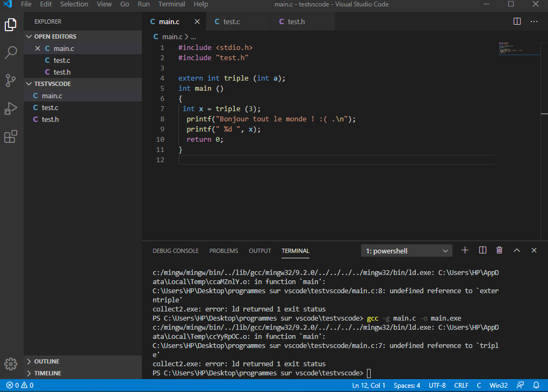Click the errors and warnings status indicator

pyautogui.click(x=20, y=386)
